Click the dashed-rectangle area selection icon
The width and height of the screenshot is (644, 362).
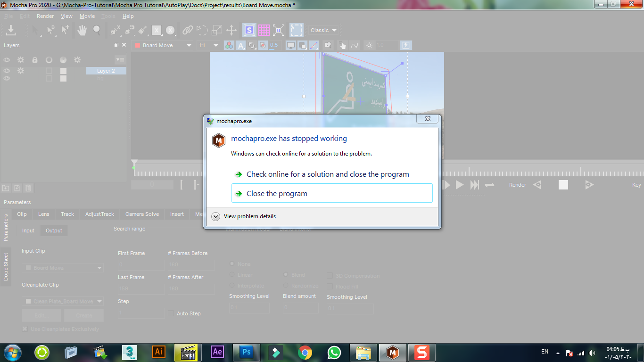click(296, 30)
